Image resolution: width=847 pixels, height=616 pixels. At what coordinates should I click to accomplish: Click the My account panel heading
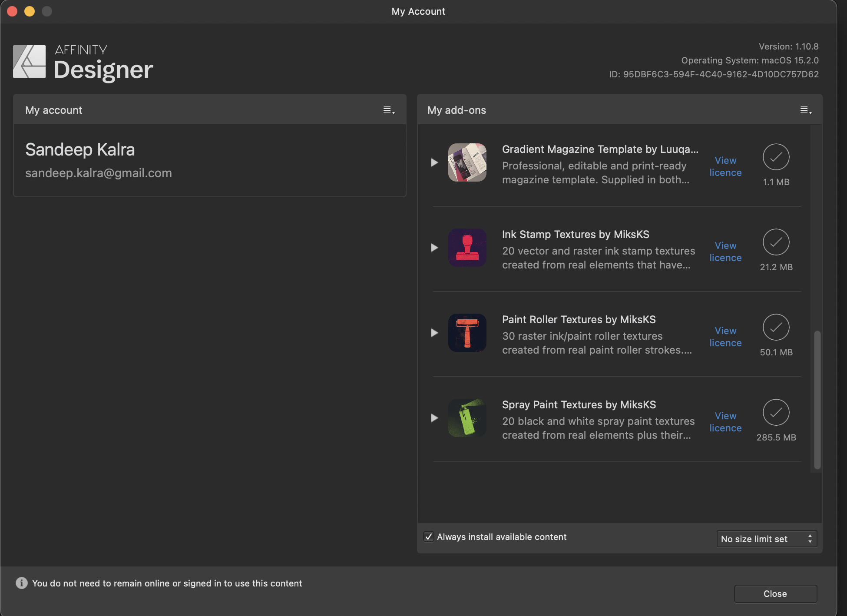[x=53, y=110]
